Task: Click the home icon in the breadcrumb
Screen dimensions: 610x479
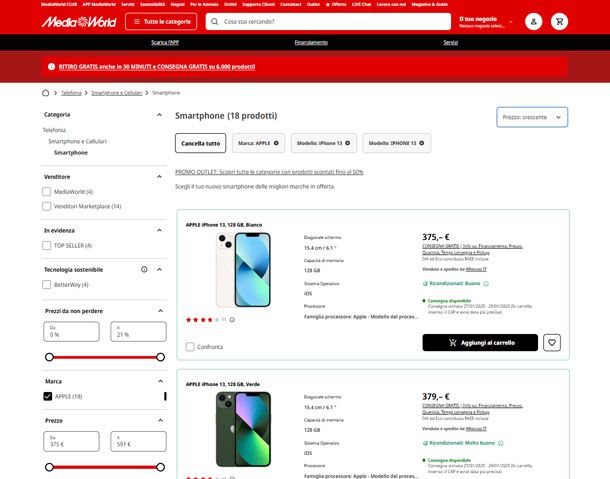Action: tap(46, 93)
